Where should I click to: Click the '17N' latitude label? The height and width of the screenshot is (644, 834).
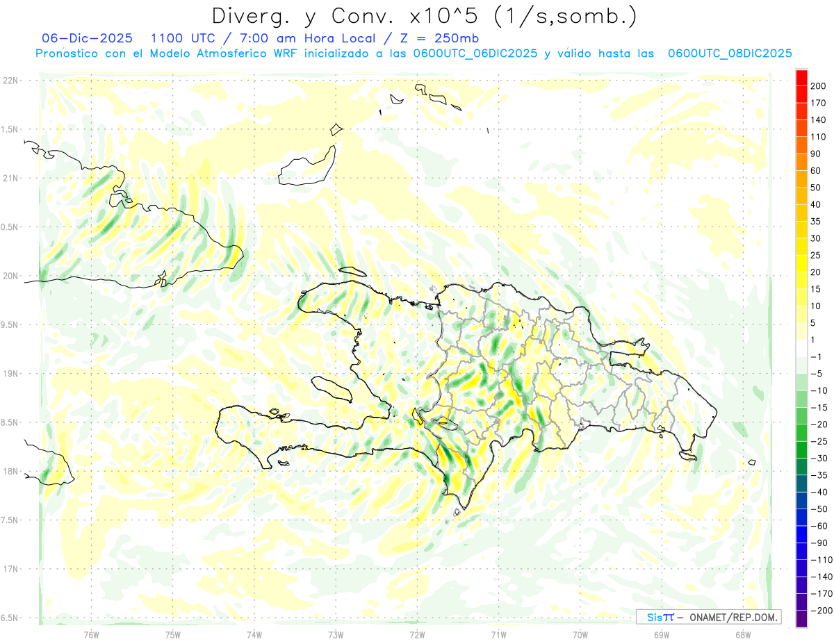coord(10,569)
